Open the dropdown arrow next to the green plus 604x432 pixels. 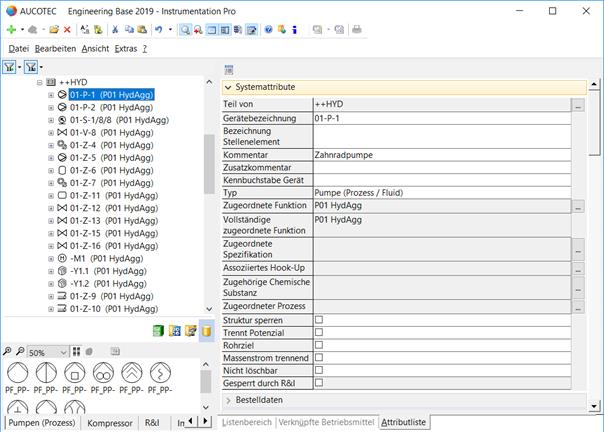tap(22, 30)
